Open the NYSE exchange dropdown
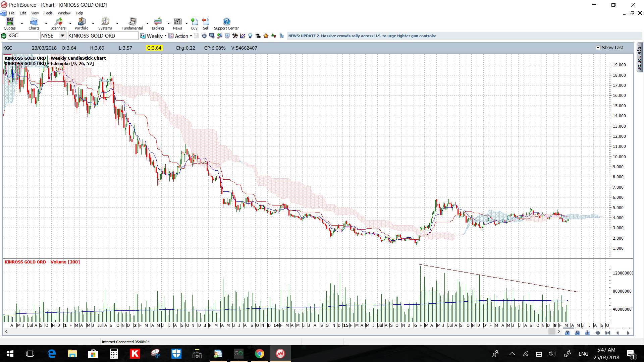The height and width of the screenshot is (362, 644). pos(62,36)
